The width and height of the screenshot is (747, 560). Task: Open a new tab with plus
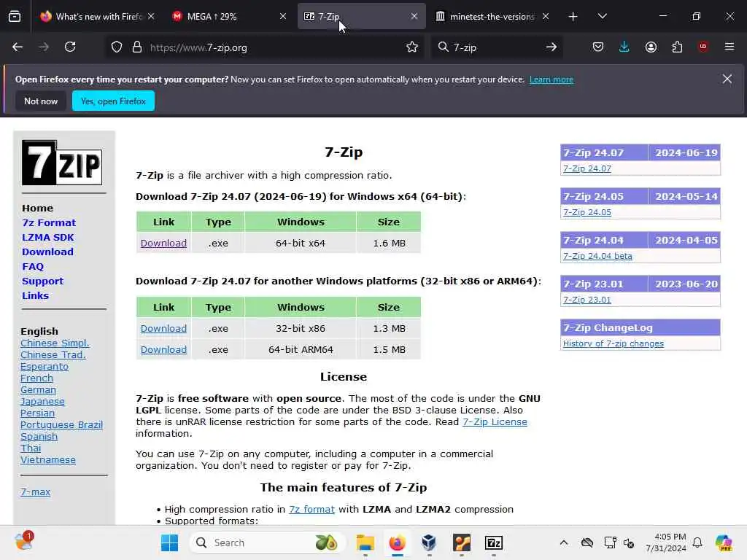click(573, 17)
